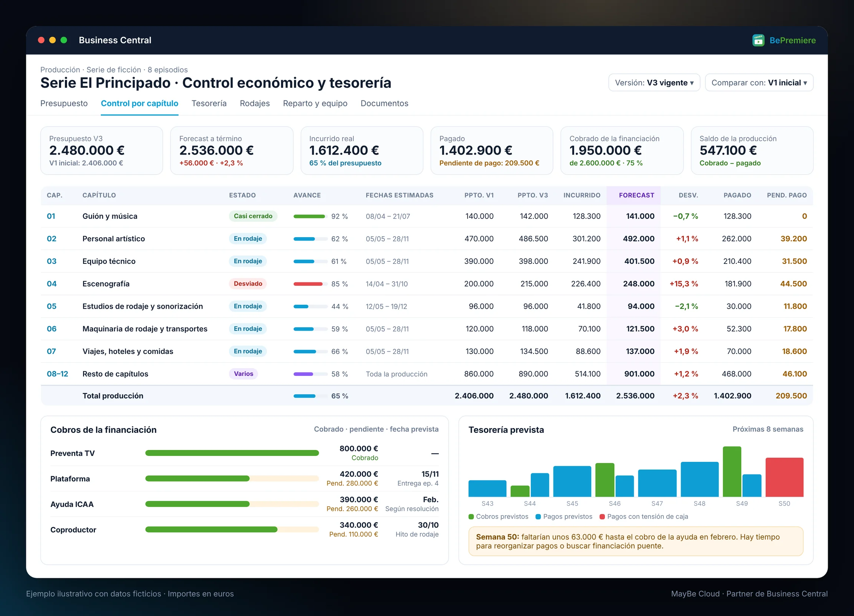Open the Saldo de la producción card
Viewport: 854px width, 616px height.
click(752, 150)
